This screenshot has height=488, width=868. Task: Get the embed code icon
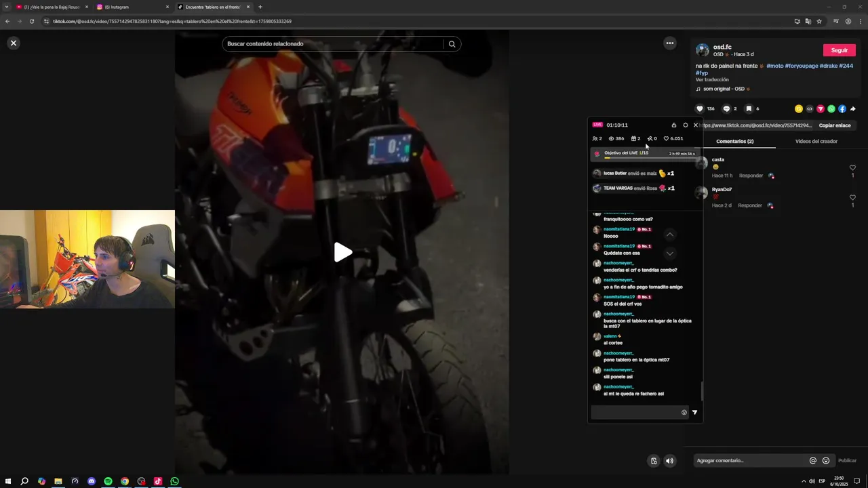810,108
